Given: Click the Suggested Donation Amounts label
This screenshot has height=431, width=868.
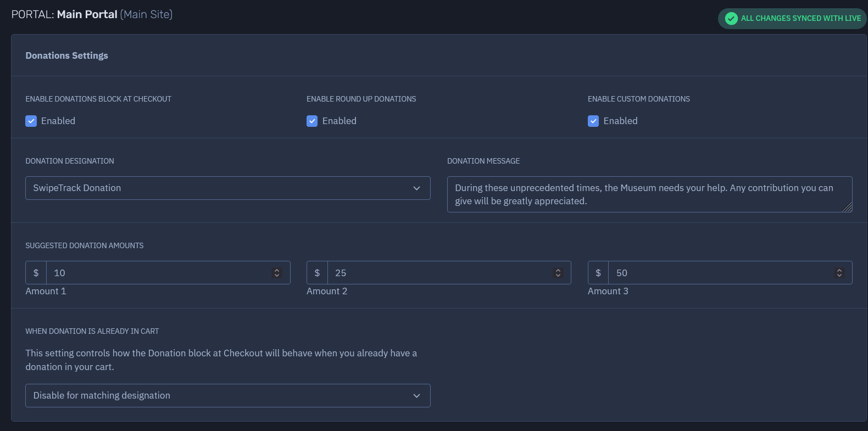Looking at the screenshot, I should (x=85, y=245).
